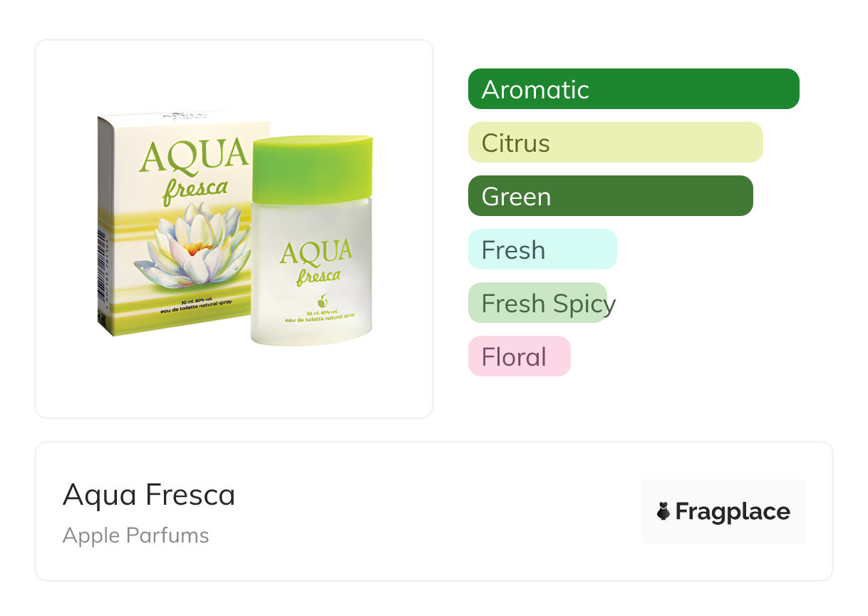Image resolution: width=868 pixels, height=616 pixels.
Task: Click the Fresh Spicy accord bar
Action: [x=537, y=303]
